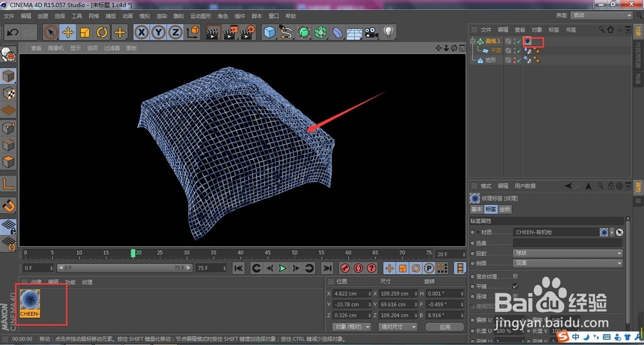Switch to the 坐标 tab in Attributes

505,210
